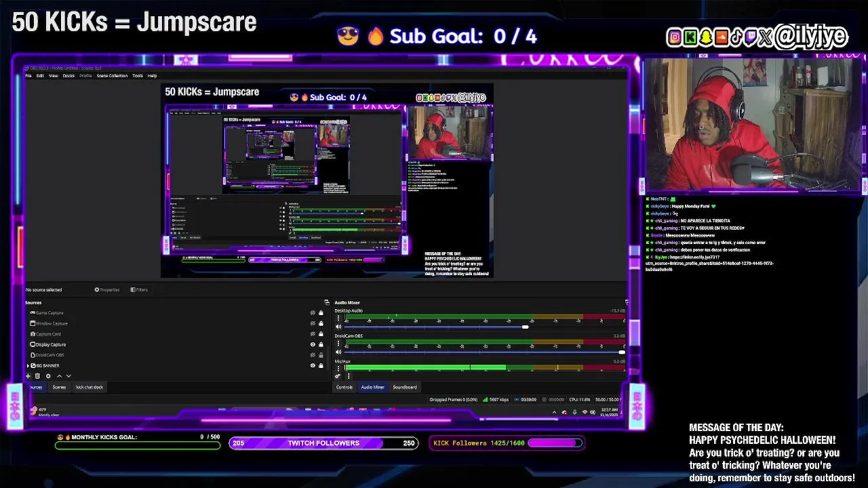Image resolution: width=868 pixels, height=488 pixels.
Task: Show the Window Capture source via eye icon
Action: tap(313, 323)
